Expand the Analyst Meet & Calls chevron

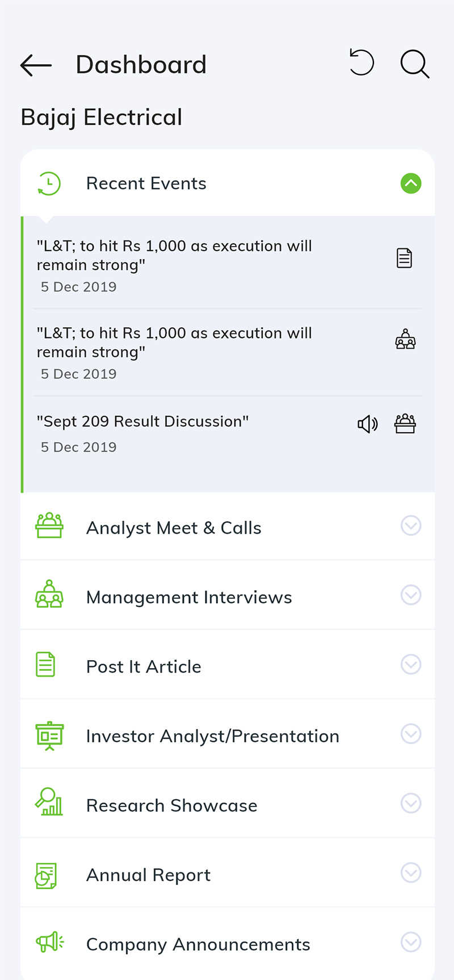[411, 526]
